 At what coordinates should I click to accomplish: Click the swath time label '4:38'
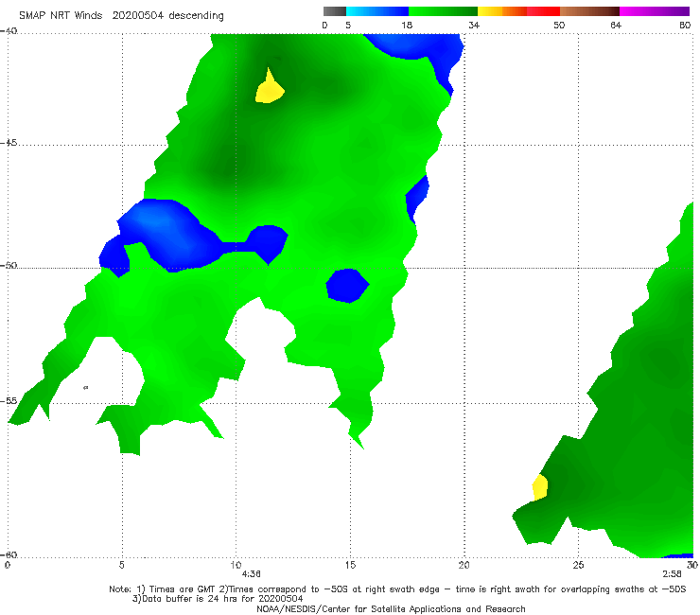point(252,574)
